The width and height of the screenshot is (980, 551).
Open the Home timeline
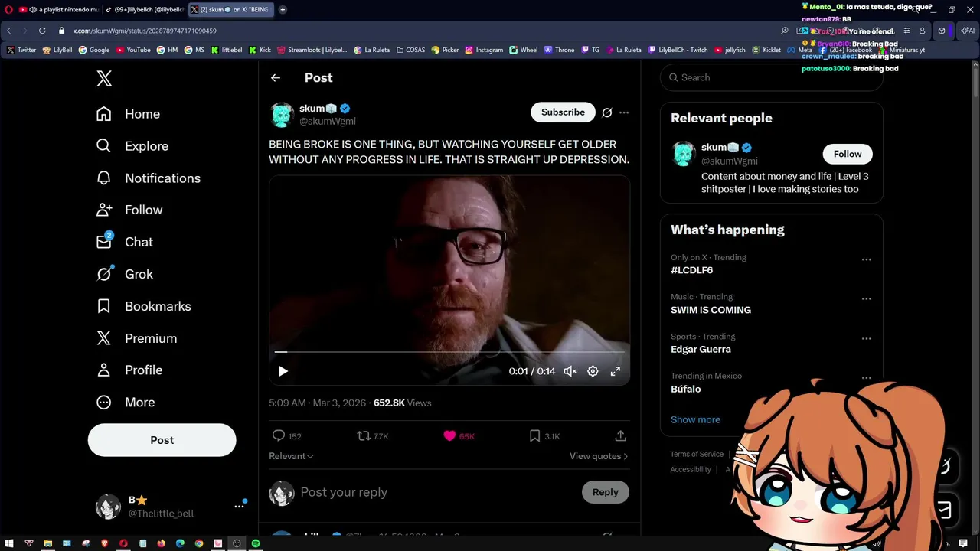[128, 114]
